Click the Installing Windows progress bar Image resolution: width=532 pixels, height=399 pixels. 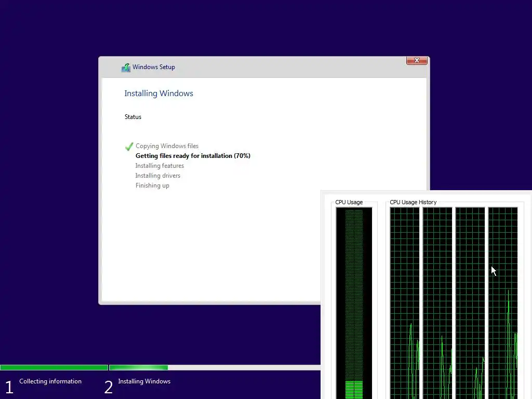(x=215, y=367)
